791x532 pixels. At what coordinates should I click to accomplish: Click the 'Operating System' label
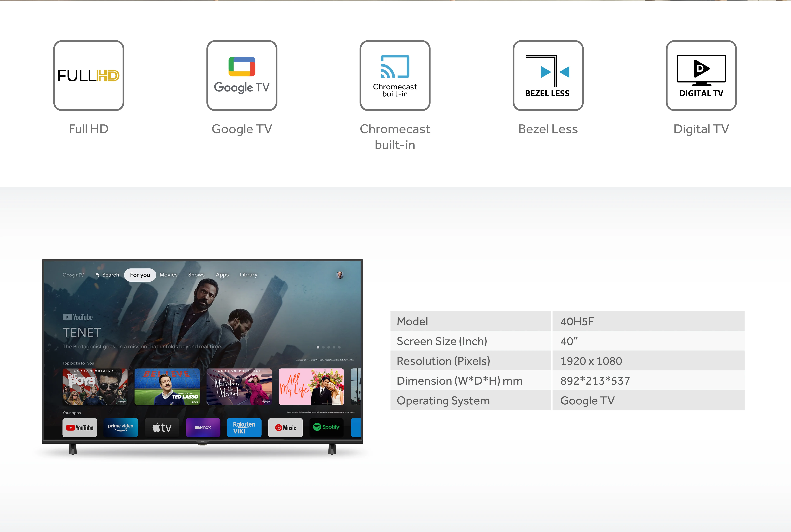coord(443,401)
